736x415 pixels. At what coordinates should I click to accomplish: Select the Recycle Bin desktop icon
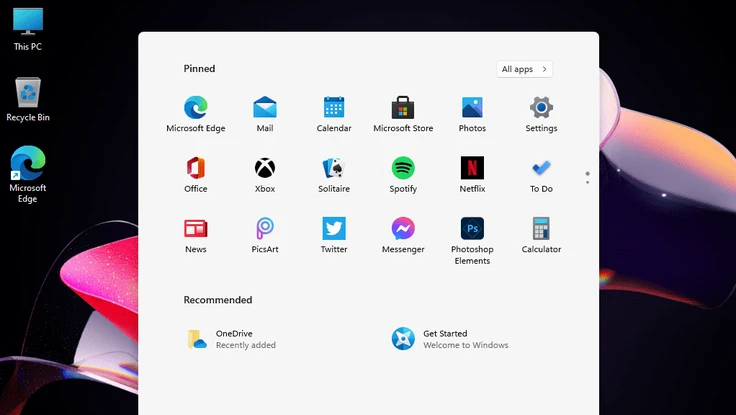coord(28,100)
